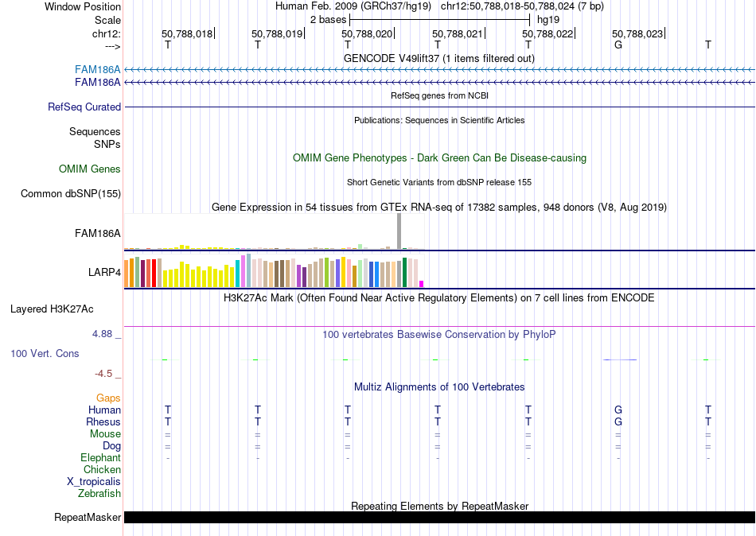Click the 'Window Position' track label
Image resolution: width=756 pixels, height=536 pixels.
83,6
